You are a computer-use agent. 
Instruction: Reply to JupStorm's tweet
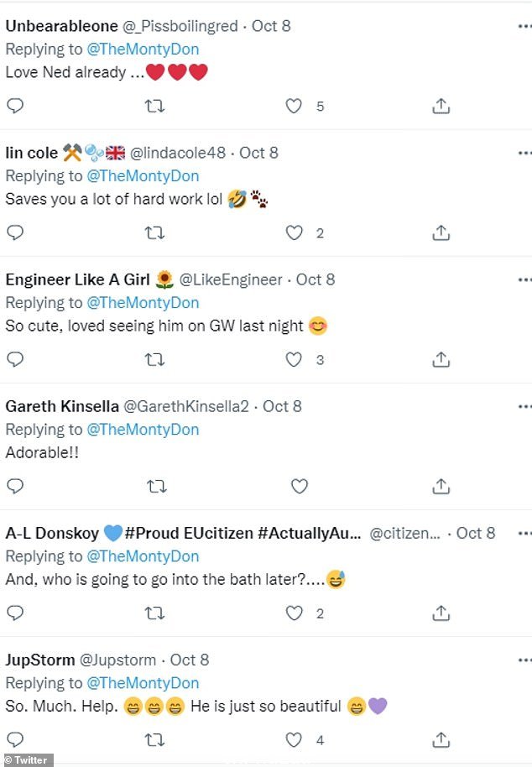tap(15, 739)
